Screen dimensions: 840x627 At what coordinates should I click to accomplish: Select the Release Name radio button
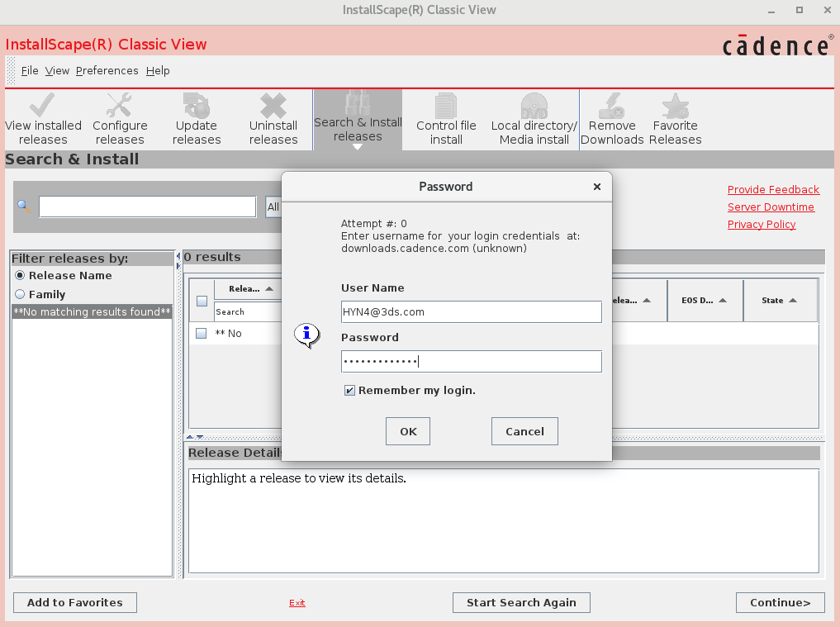(19, 277)
